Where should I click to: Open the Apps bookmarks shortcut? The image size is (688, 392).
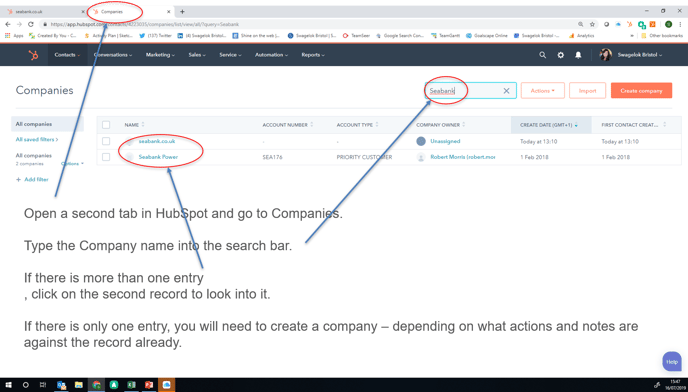(x=14, y=36)
